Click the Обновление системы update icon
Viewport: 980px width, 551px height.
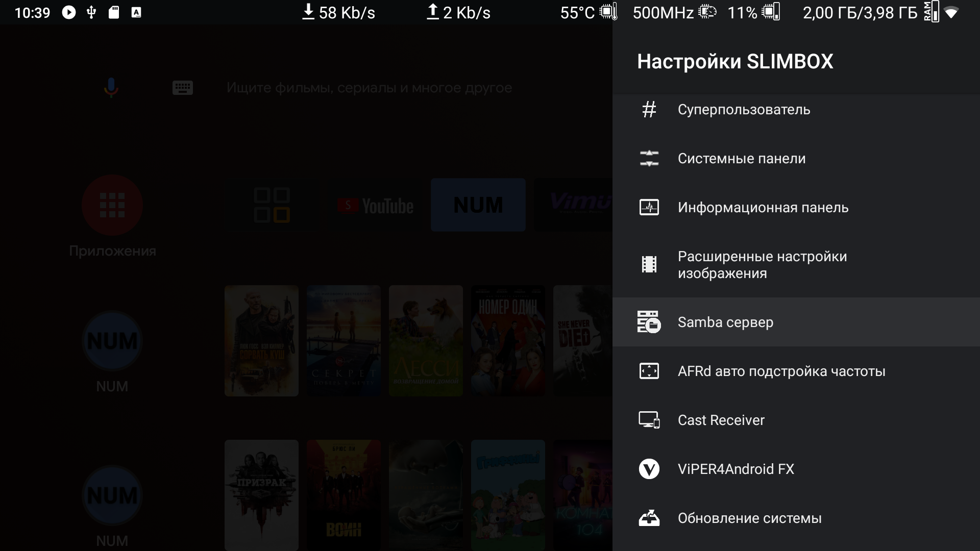649,518
